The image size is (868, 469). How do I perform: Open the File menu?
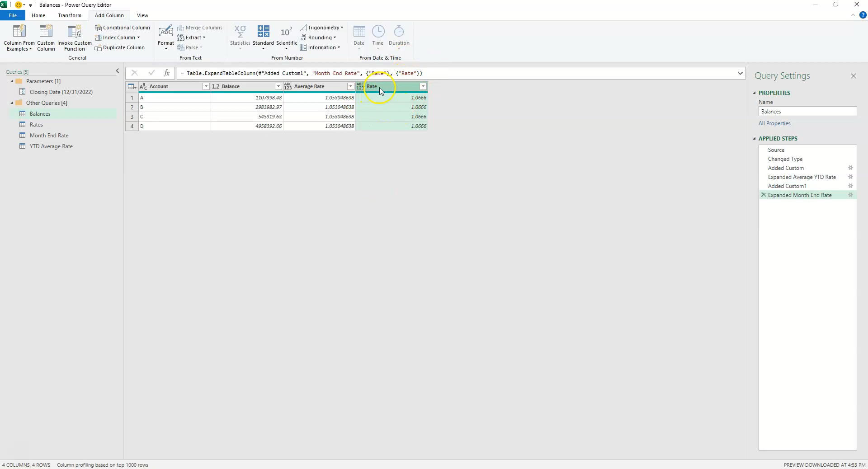[13, 15]
